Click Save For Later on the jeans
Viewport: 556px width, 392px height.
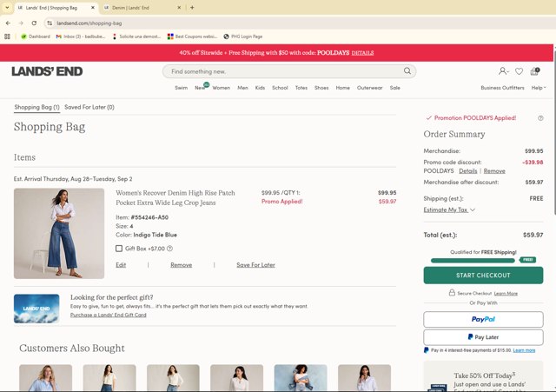pyautogui.click(x=255, y=265)
